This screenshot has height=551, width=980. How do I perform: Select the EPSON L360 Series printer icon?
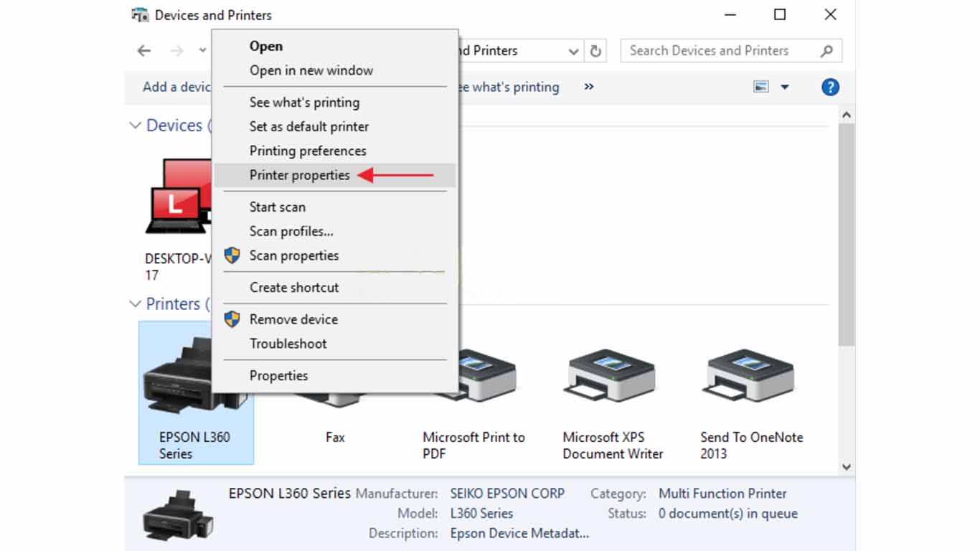(x=195, y=392)
